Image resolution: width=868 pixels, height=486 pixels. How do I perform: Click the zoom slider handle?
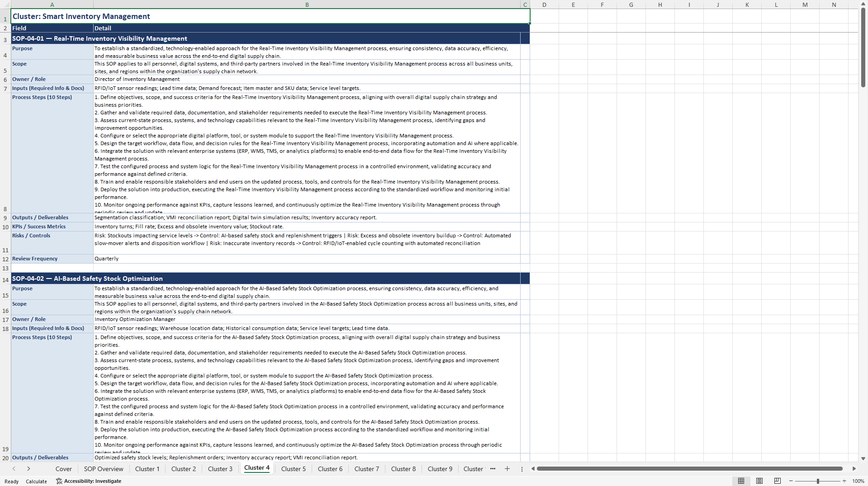[x=818, y=481]
